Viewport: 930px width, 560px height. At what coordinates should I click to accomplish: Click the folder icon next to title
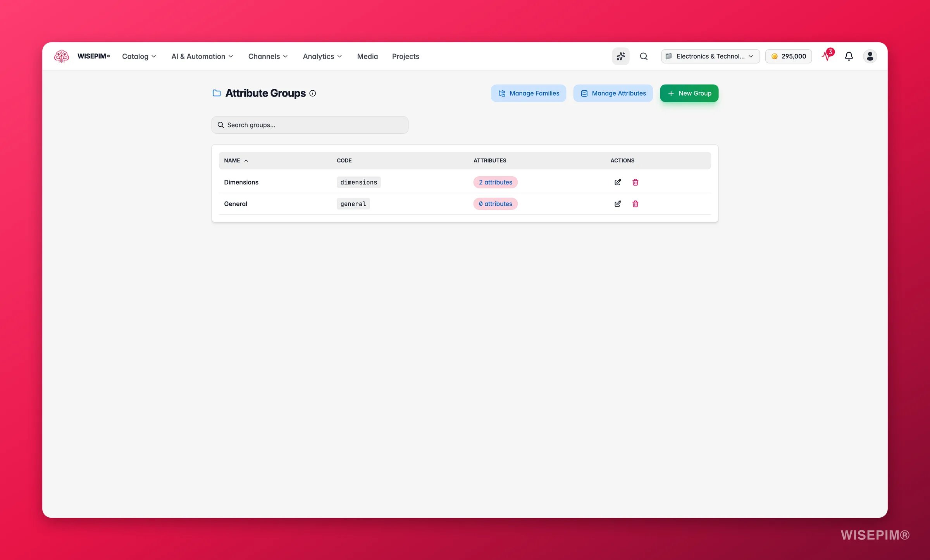pos(217,93)
